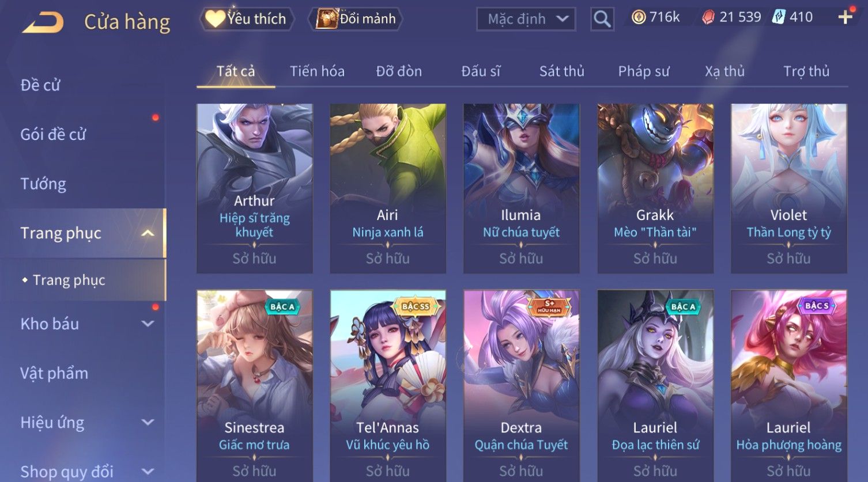This screenshot has width=868, height=482.
Task: Tap the plus icon to add currency
Action: (846, 17)
